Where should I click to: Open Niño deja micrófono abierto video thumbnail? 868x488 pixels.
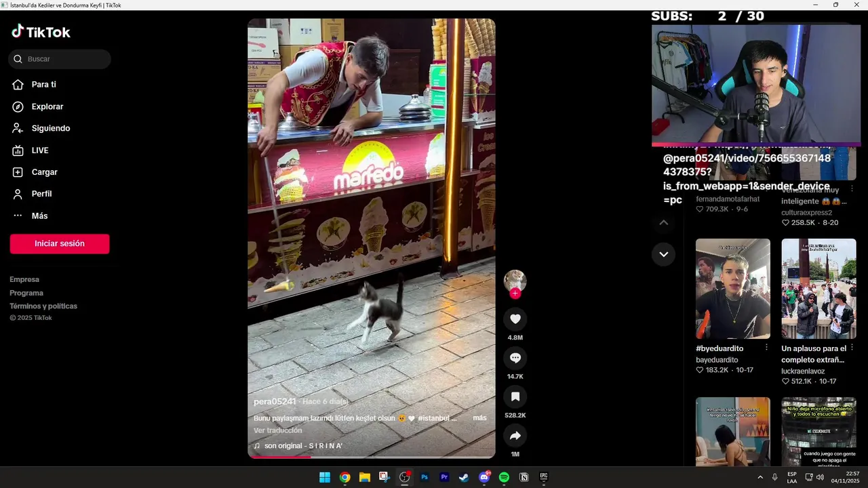818,432
